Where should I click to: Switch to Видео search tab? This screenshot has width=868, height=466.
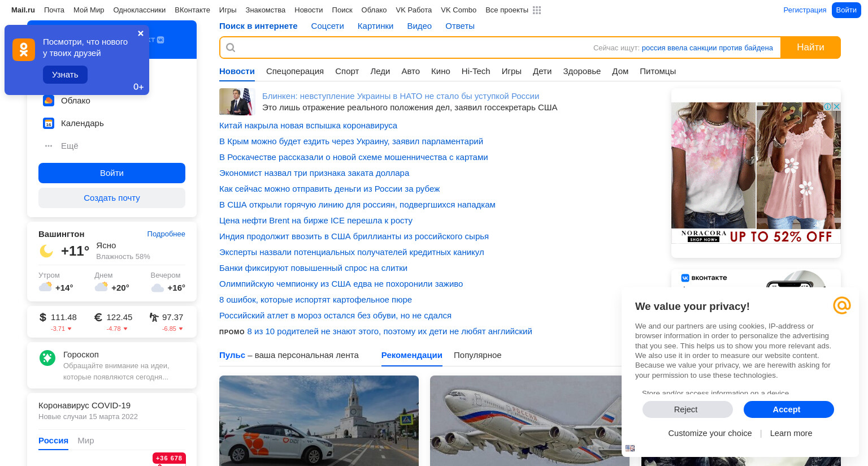[x=419, y=26]
